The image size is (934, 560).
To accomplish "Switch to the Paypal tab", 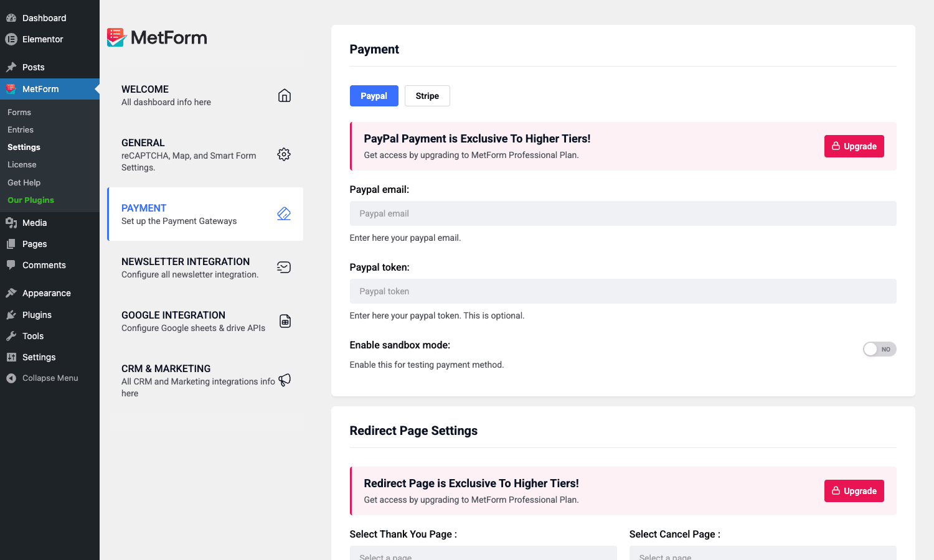I will [374, 96].
